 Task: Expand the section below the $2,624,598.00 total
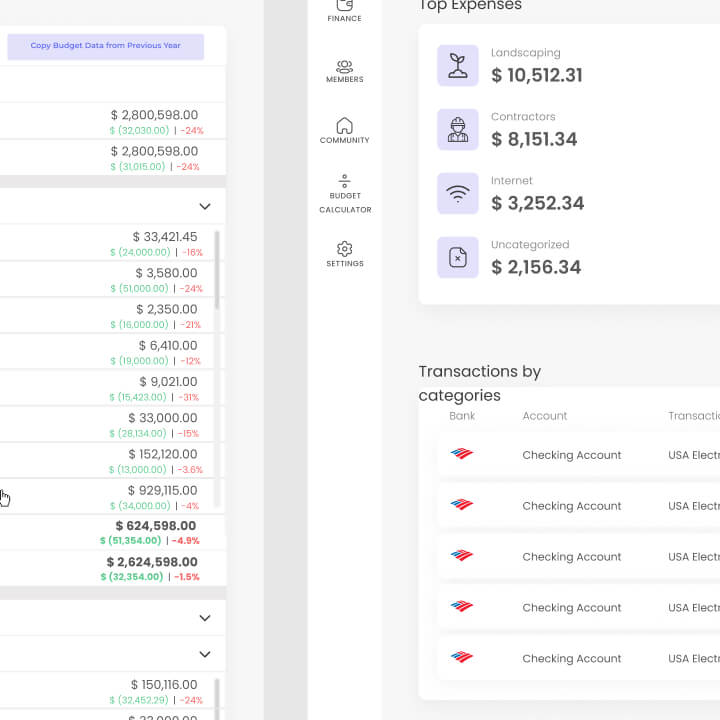[x=205, y=618]
